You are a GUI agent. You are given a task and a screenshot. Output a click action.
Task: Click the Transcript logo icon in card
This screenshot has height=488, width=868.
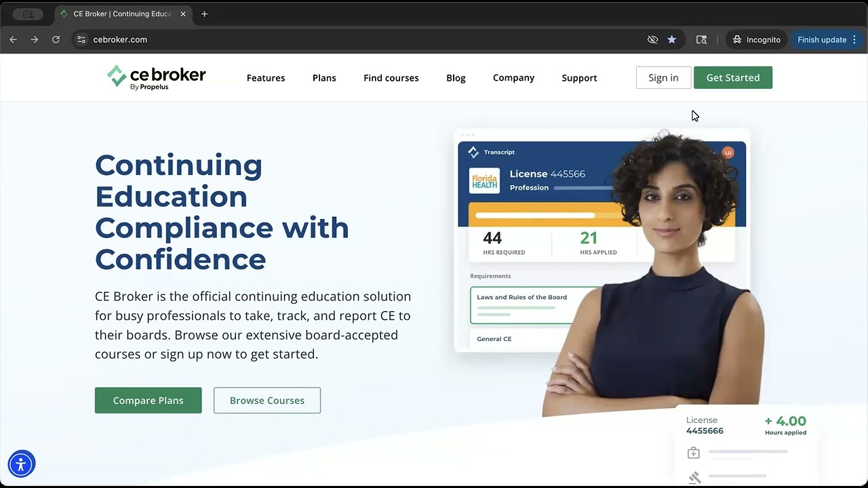(x=473, y=152)
